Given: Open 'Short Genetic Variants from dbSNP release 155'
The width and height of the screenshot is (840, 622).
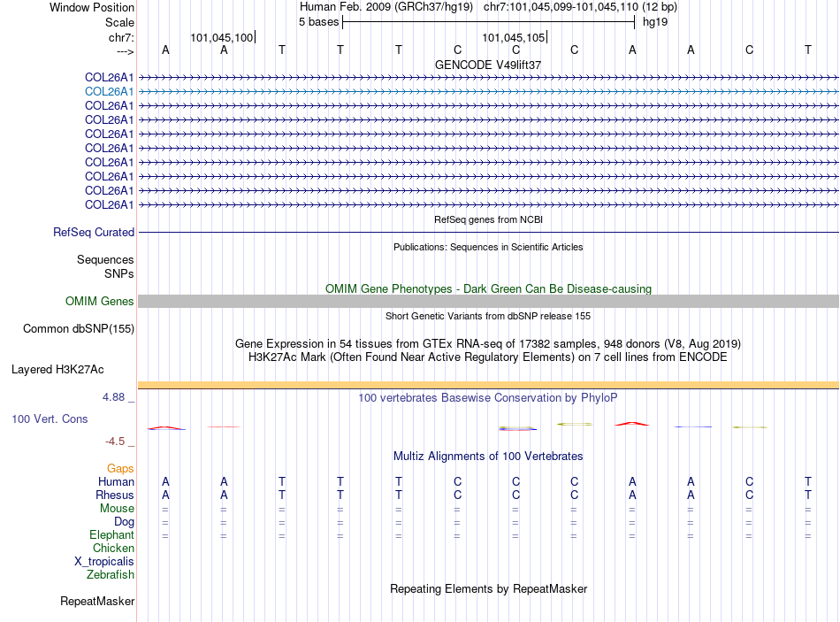Looking at the screenshot, I should coord(488,317).
